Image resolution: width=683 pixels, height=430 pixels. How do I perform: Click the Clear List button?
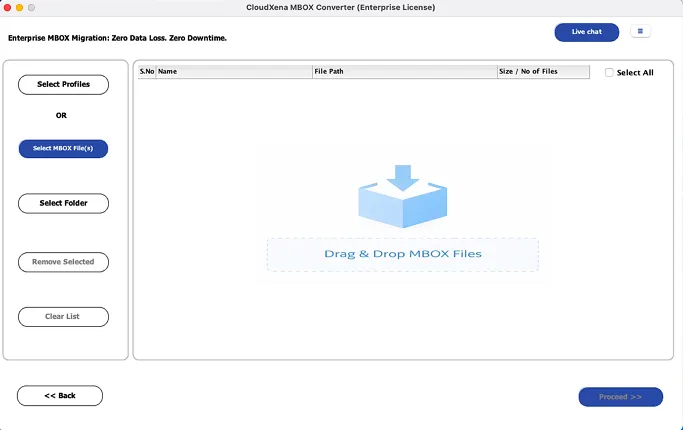tap(63, 317)
